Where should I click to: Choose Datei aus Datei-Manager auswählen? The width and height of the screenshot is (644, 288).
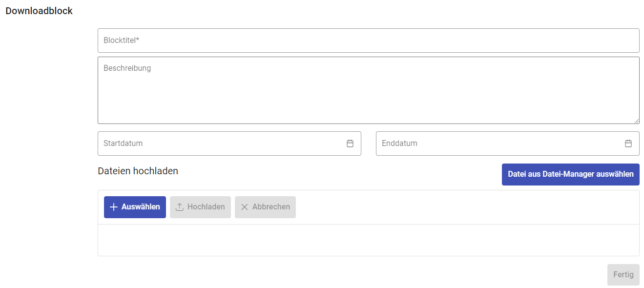[570, 174]
